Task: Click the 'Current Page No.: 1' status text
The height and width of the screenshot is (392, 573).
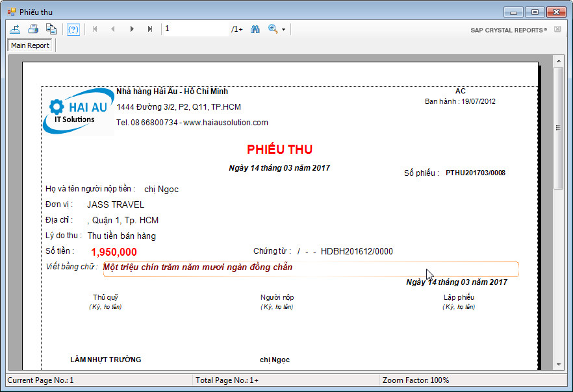Action: (40, 380)
